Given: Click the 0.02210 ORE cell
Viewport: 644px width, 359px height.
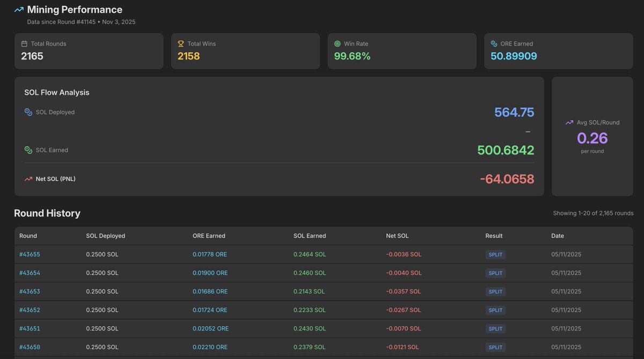Looking at the screenshot, I should pos(210,347).
